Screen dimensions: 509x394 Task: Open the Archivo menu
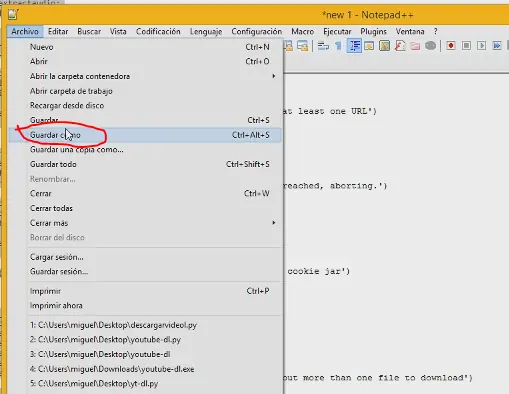pos(25,32)
